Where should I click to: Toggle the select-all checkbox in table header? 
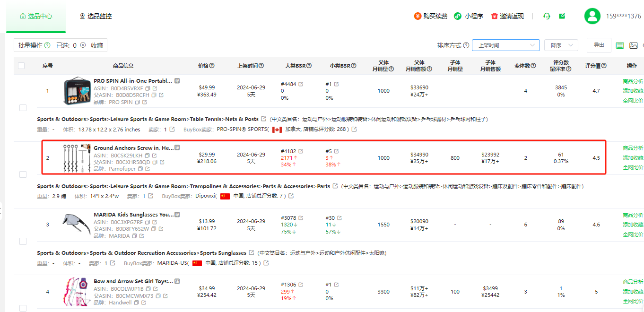click(x=21, y=66)
